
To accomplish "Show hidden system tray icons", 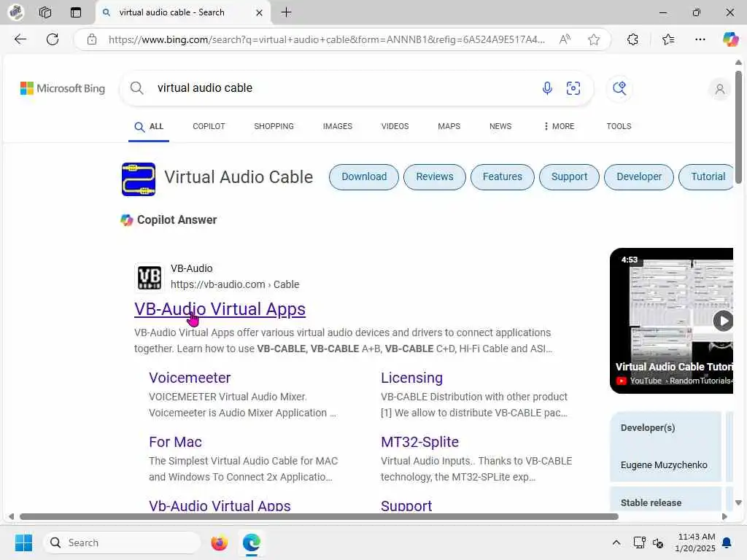I will point(616,542).
